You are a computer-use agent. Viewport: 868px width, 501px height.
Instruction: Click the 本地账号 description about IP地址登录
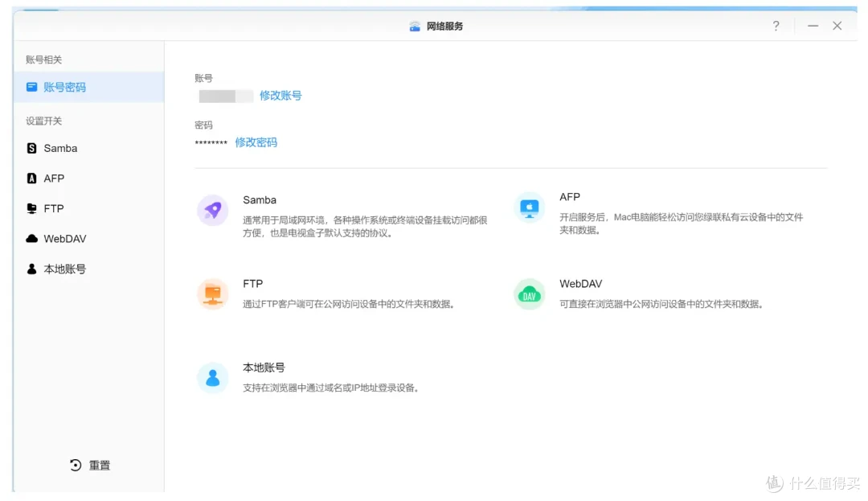point(331,388)
